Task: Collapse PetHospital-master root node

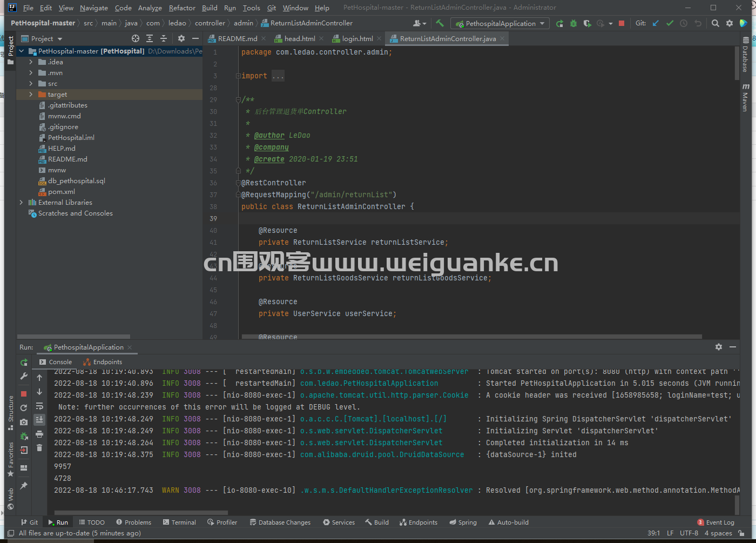Action: [21, 51]
